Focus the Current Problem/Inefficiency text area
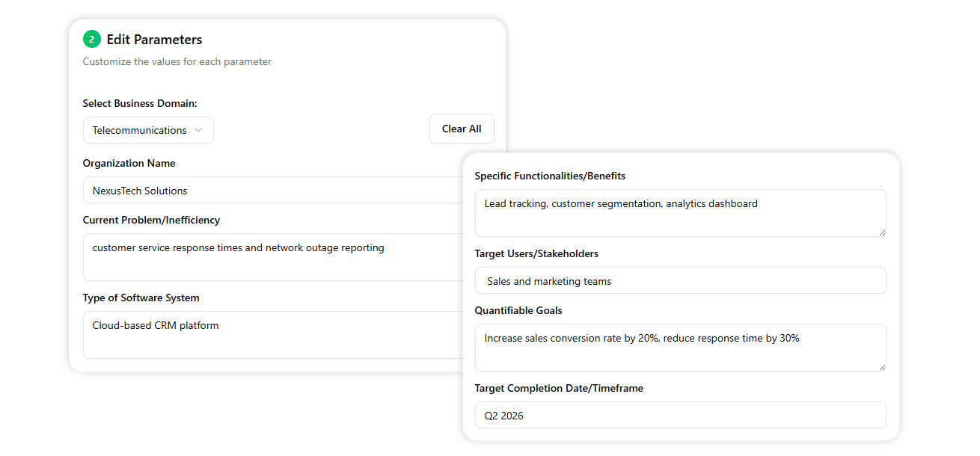 pyautogui.click(x=269, y=257)
